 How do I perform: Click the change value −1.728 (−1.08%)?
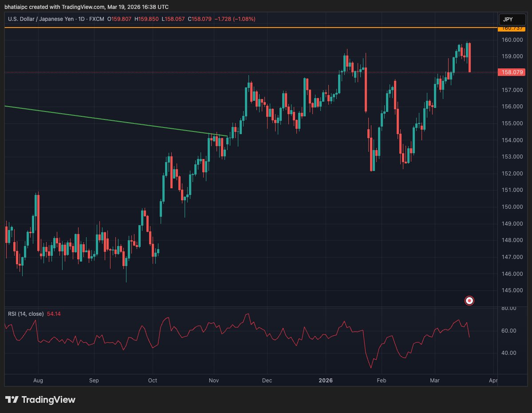[x=235, y=19]
